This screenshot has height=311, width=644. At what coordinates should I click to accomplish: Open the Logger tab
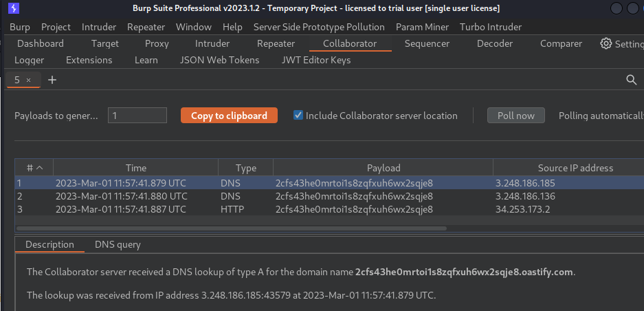29,60
